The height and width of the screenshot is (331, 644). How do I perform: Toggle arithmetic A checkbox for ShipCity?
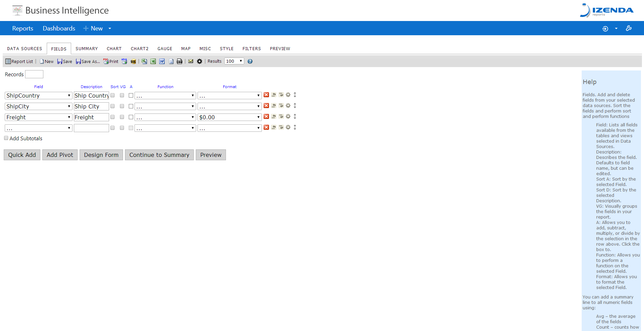pos(131,106)
